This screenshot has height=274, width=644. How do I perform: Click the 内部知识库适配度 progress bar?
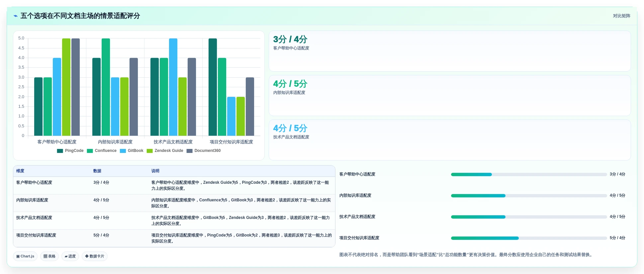(x=529, y=196)
